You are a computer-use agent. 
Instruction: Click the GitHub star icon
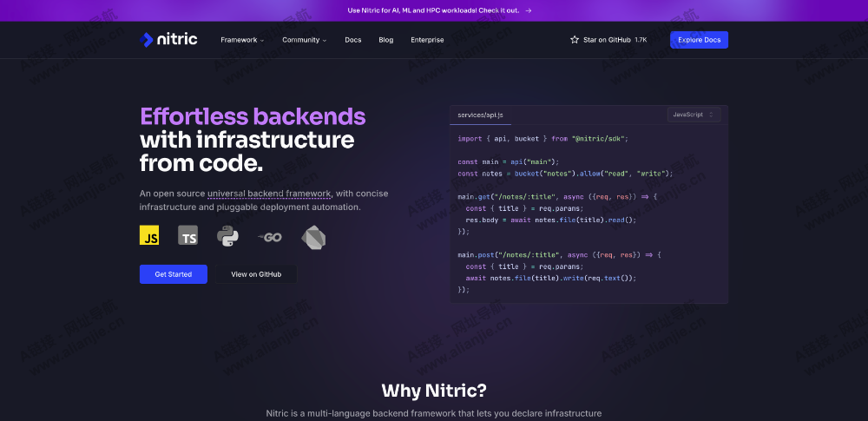click(x=575, y=40)
